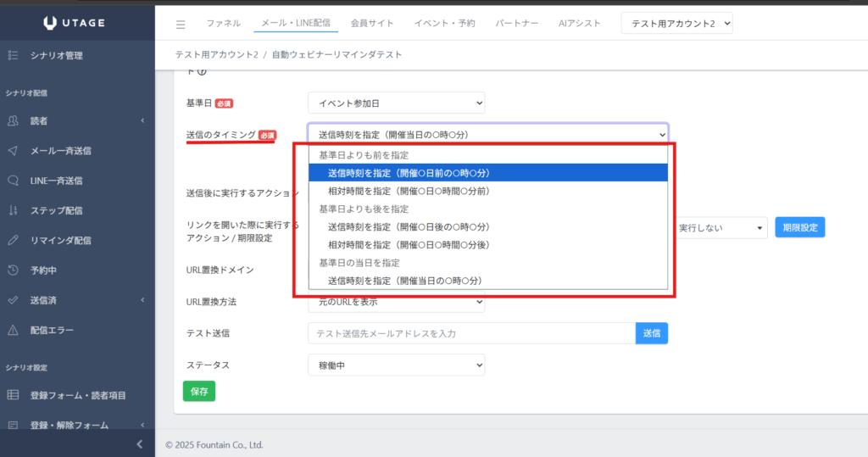Open シナリオ管理 list icon in sidebar
Screen dimensions: 868x457
coord(13,55)
